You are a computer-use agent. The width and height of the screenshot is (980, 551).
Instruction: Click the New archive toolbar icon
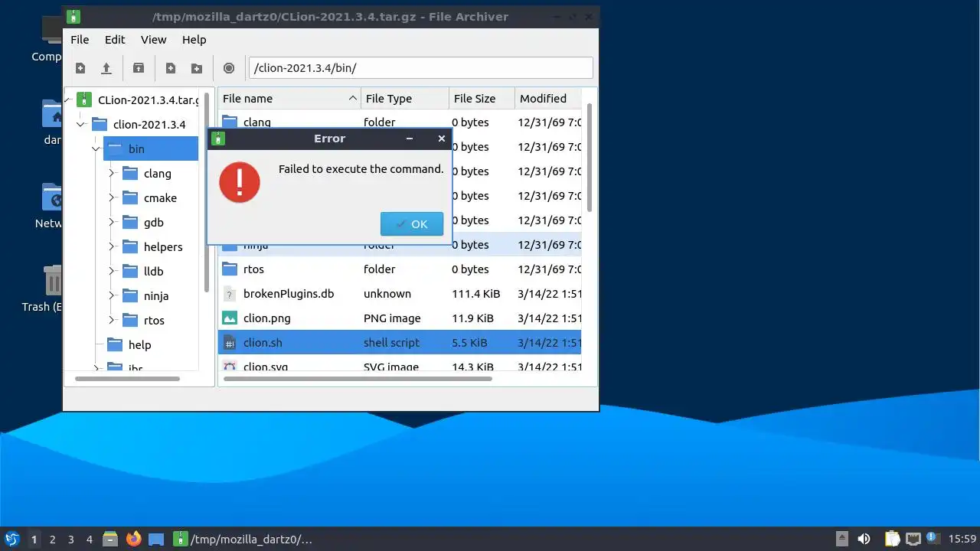(80, 68)
